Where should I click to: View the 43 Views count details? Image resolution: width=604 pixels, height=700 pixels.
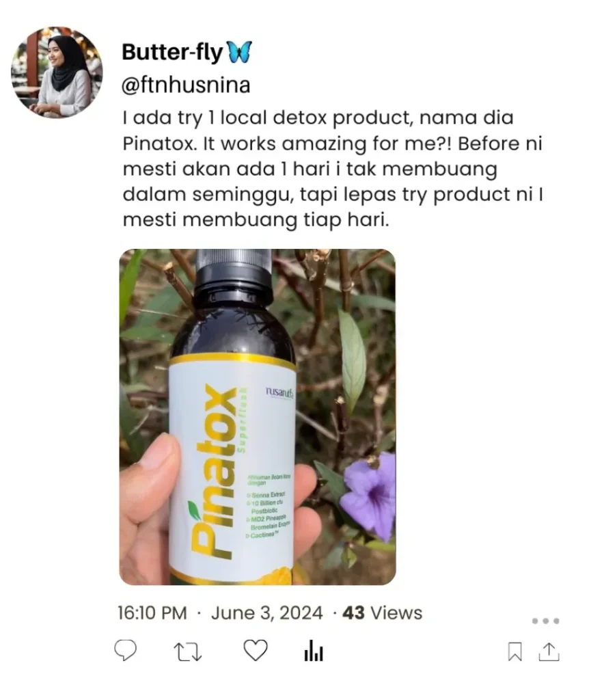[383, 613]
